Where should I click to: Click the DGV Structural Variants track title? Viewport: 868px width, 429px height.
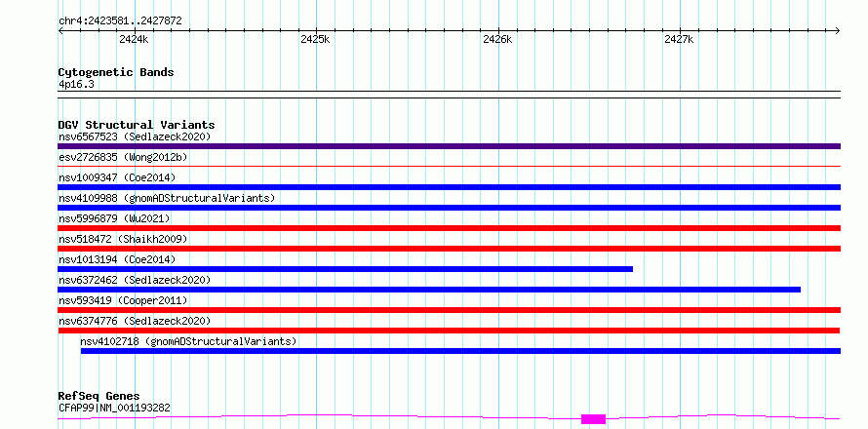click(x=137, y=125)
